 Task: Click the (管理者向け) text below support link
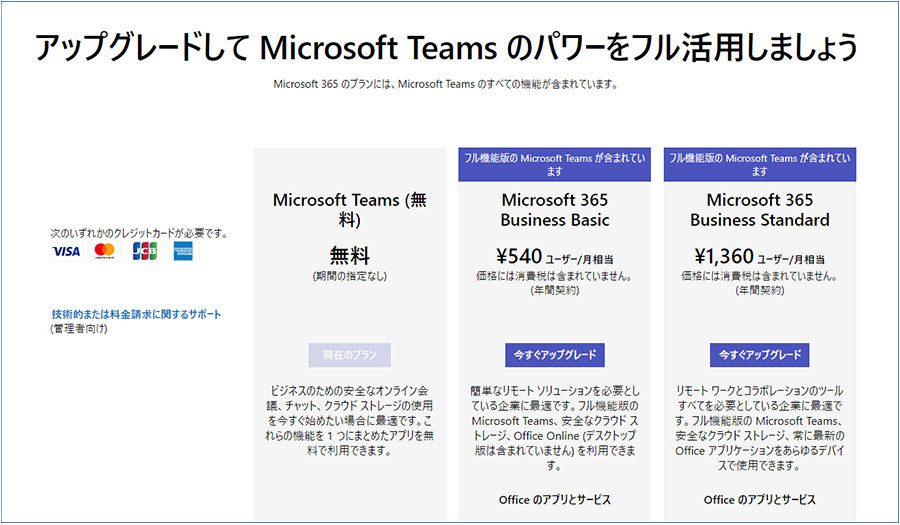coord(78,328)
